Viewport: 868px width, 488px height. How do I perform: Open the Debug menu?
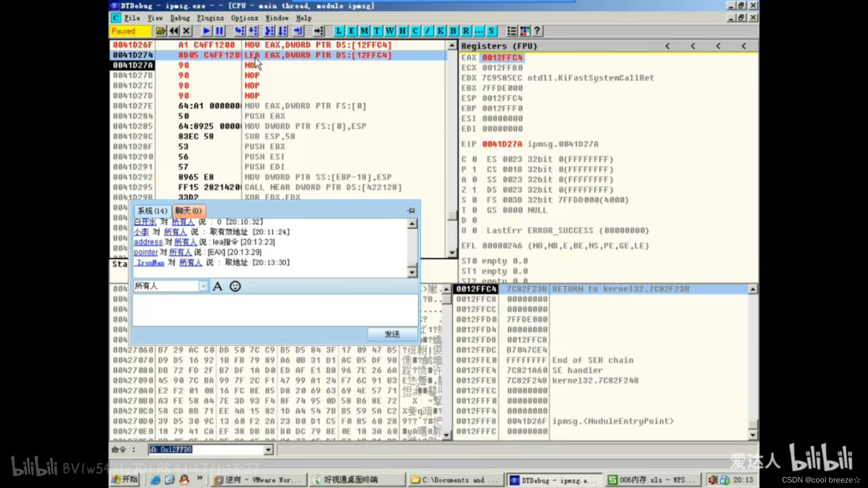(180, 18)
